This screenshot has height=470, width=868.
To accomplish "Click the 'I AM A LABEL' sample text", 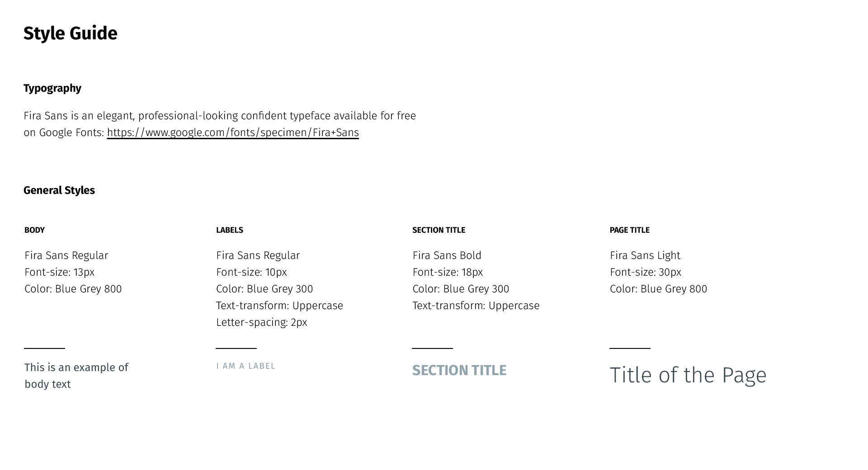I will 245,366.
